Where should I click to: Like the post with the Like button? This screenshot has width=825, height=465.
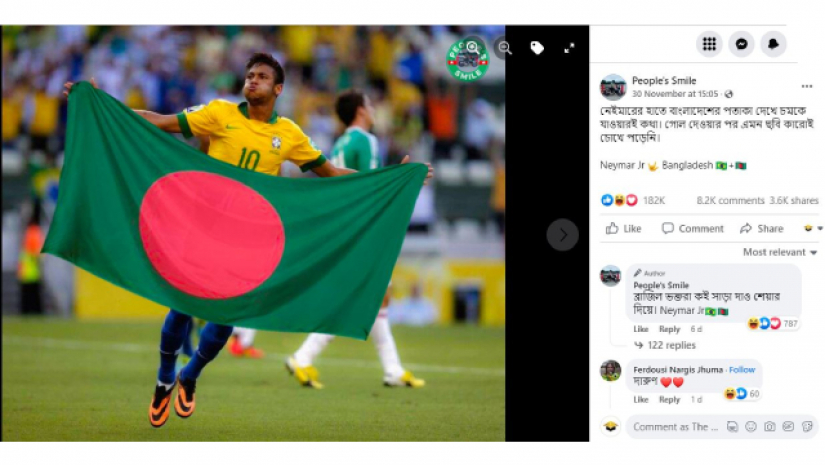click(x=623, y=228)
